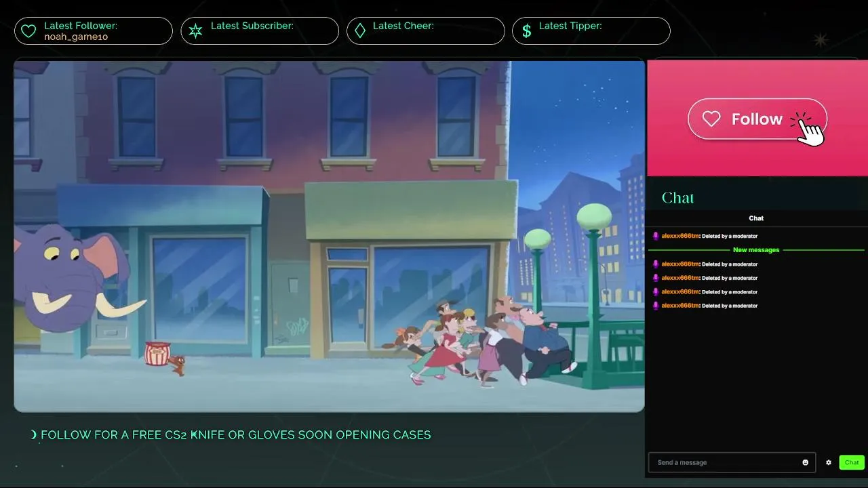Open chat settings gear icon
868x488 pixels.
tap(828, 462)
